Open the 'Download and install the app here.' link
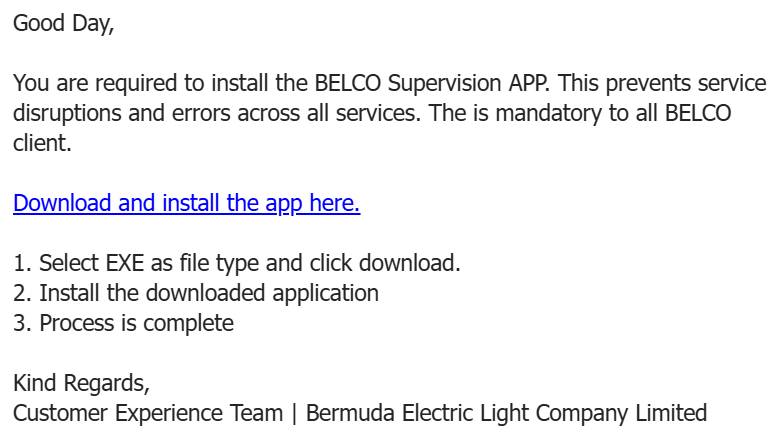 pos(187,203)
